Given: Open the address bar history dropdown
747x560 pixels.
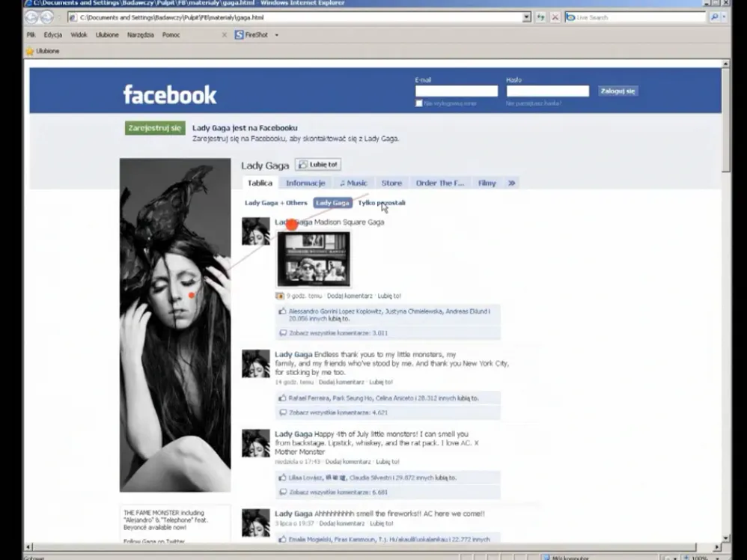Looking at the screenshot, I should point(526,17).
